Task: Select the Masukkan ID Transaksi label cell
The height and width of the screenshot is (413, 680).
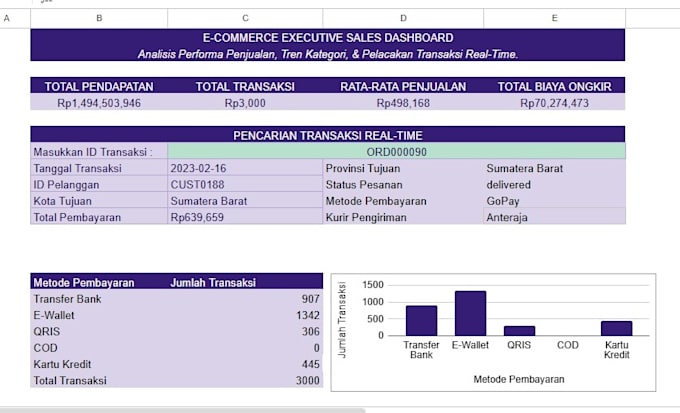Action: 99,152
